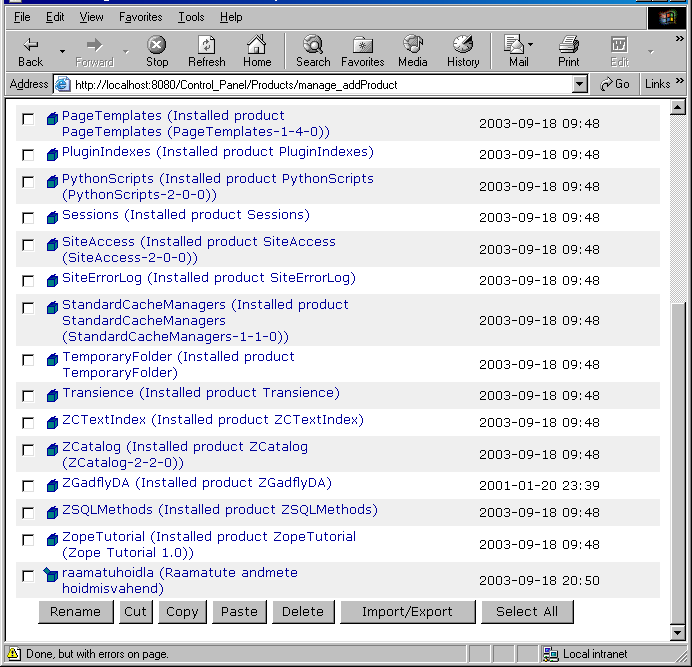Viewport: 692px width, 667px height.
Task: Tick the Sessions row checkbox
Action: pyautogui.click(x=28, y=218)
